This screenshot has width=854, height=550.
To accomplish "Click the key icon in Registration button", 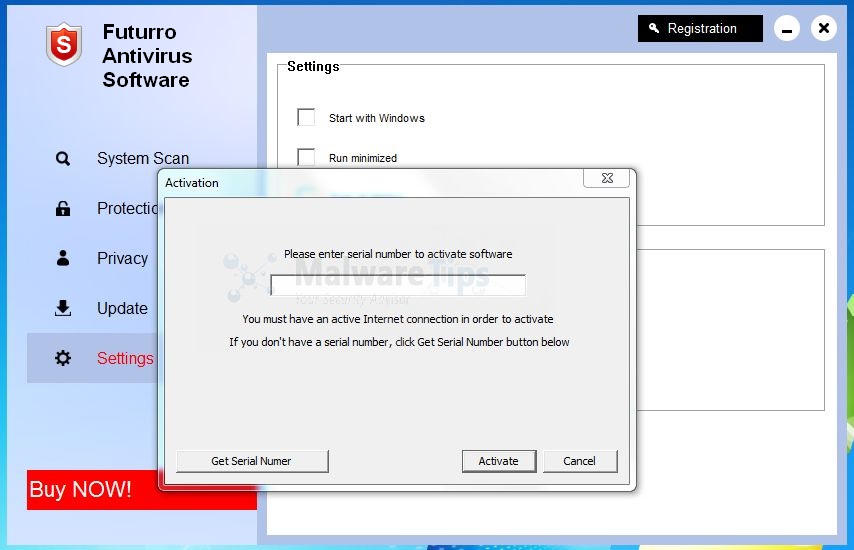I will 654,28.
